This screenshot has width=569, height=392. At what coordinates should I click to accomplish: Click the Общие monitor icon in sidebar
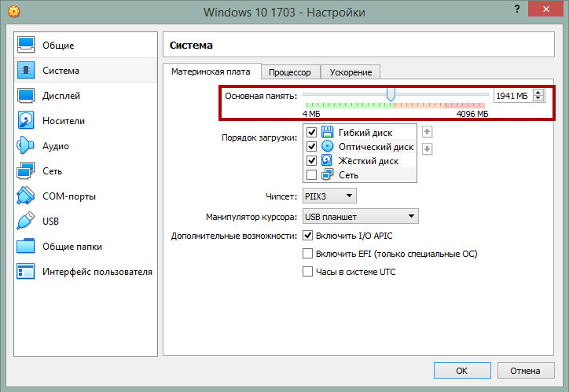coord(26,45)
